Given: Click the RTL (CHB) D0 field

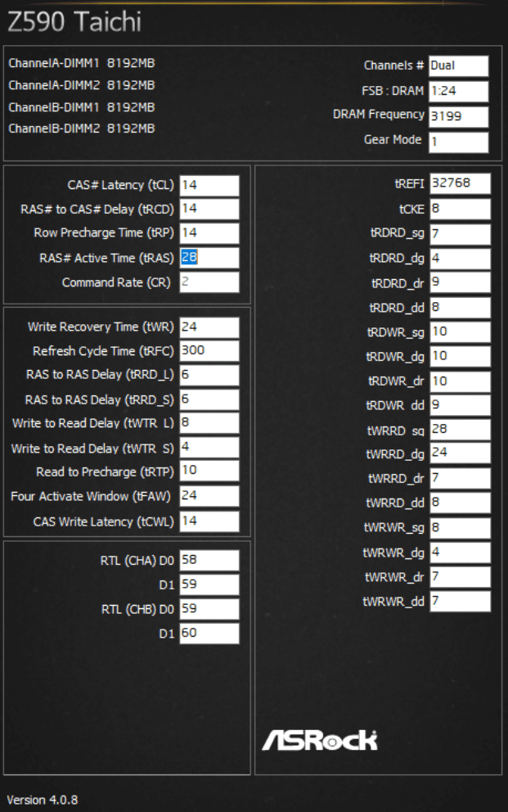Looking at the screenshot, I should [x=209, y=609].
